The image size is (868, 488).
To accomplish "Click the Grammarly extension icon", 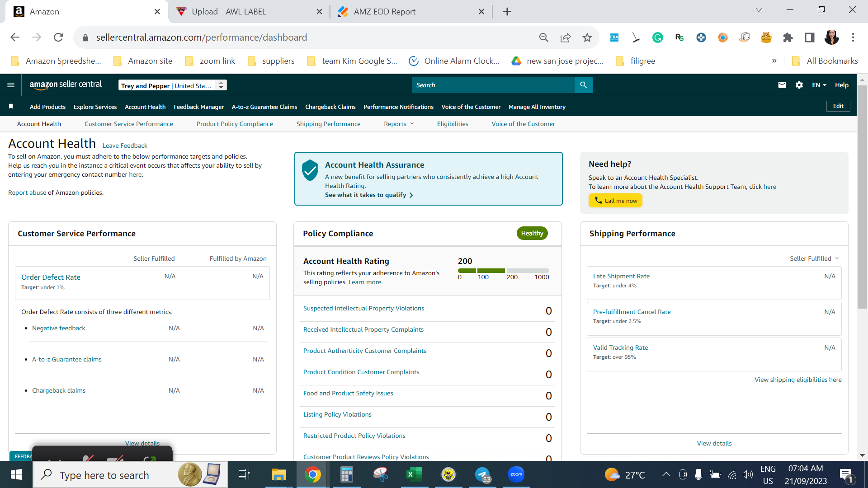I will (x=658, y=38).
